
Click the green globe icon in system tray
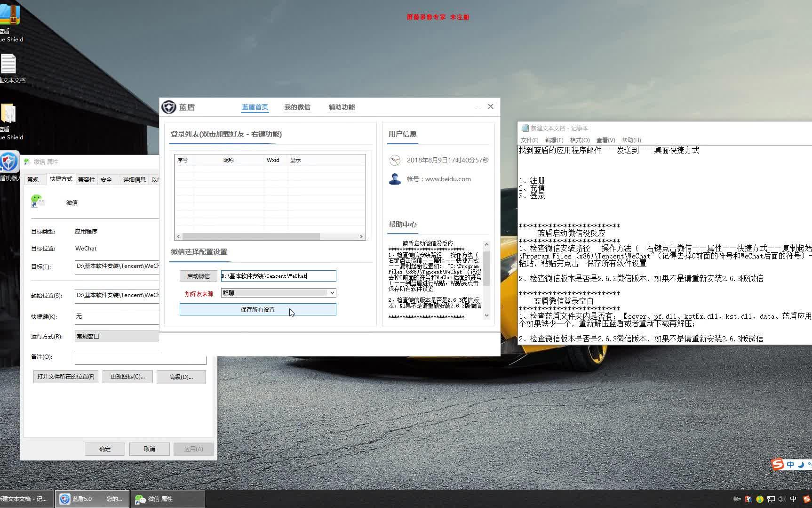click(x=760, y=499)
